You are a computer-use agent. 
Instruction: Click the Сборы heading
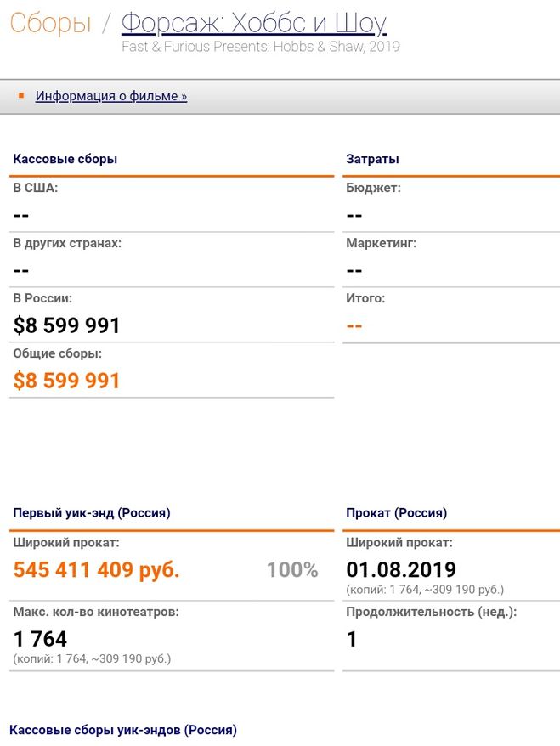coord(50,23)
